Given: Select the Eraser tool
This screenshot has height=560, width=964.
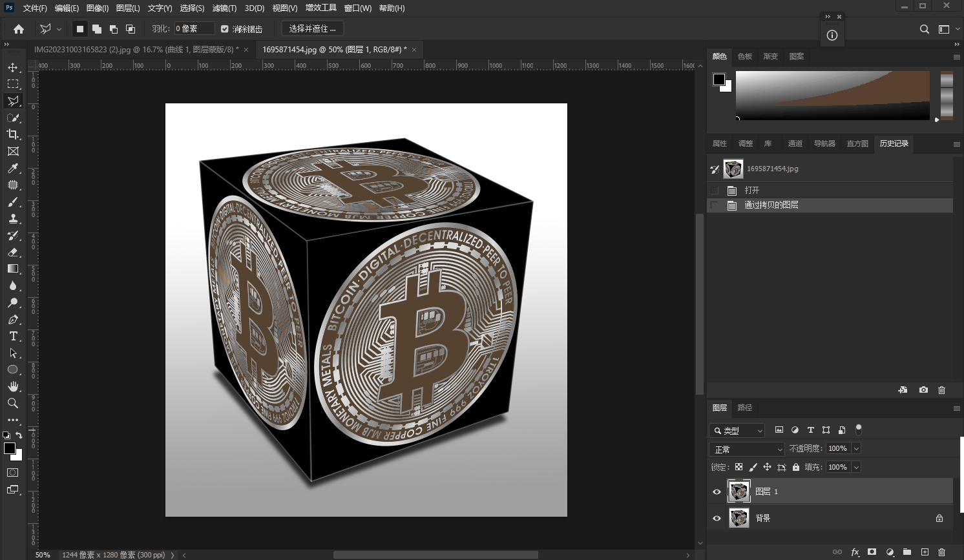Looking at the screenshot, I should (13, 252).
